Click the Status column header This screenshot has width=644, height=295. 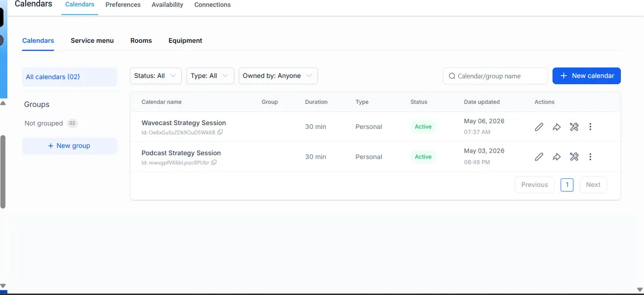[x=419, y=102]
